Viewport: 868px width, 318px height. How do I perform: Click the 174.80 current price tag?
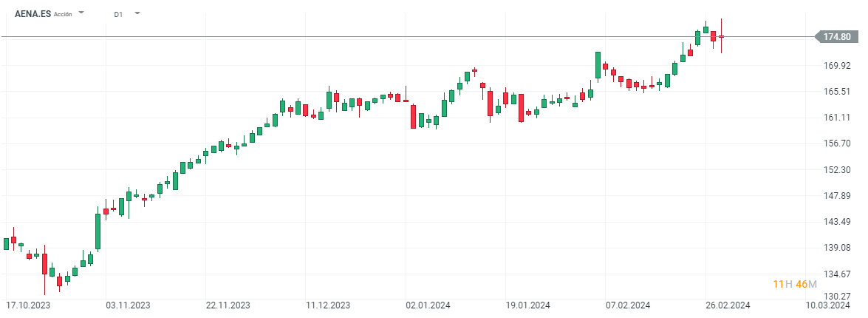[835, 37]
